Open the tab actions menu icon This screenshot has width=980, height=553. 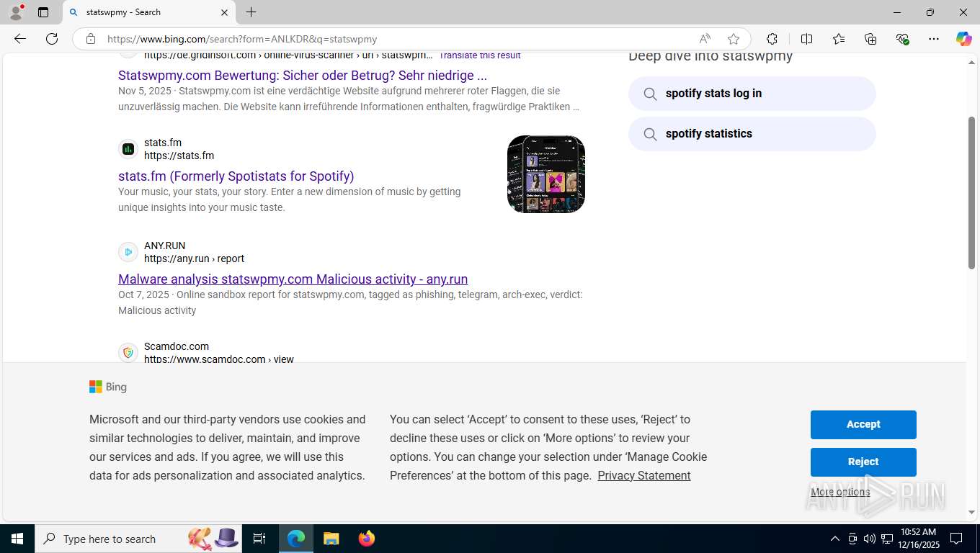coord(43,12)
